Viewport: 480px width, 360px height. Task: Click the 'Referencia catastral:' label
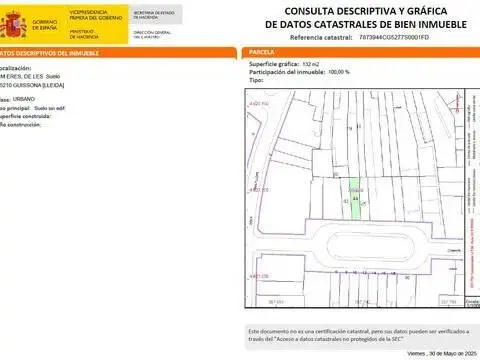tap(321, 37)
